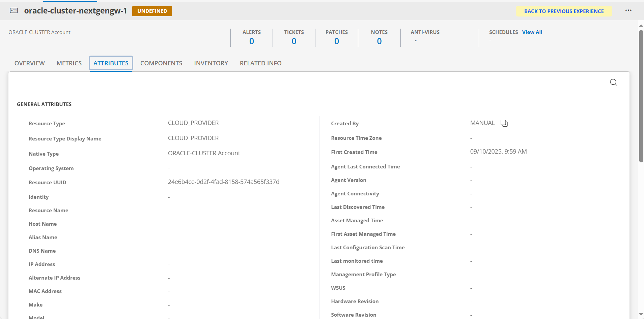Click the Resource Name label
This screenshot has width=644, height=319.
click(48, 211)
